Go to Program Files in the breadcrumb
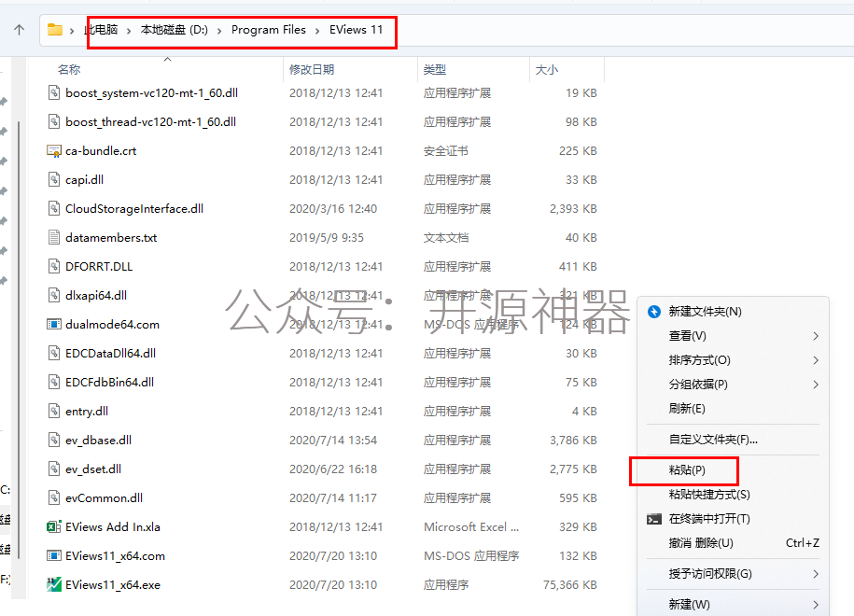Viewport: 854px width, 616px height. (269, 30)
